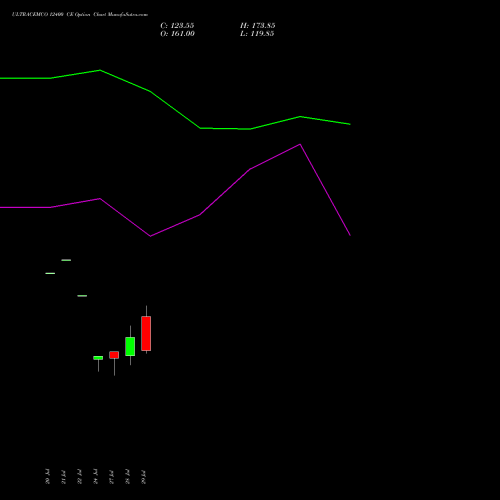Image resolution: width=500 pixels, height=500 pixels.
Task: Click the 29 Jul date label on axis
Action: click(144, 477)
